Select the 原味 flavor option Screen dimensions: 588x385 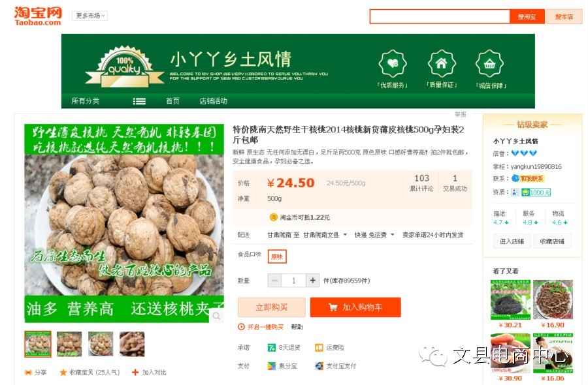tap(277, 256)
